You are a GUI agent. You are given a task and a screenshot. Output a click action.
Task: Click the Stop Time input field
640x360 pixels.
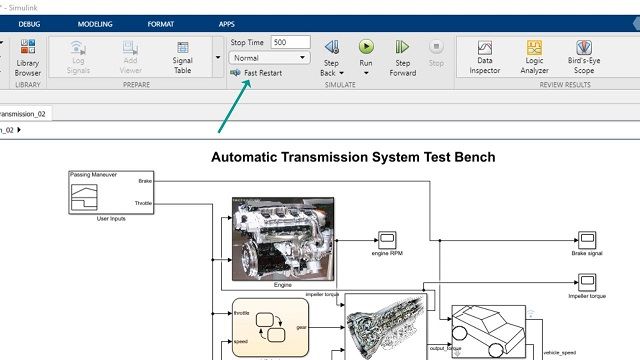click(x=290, y=42)
